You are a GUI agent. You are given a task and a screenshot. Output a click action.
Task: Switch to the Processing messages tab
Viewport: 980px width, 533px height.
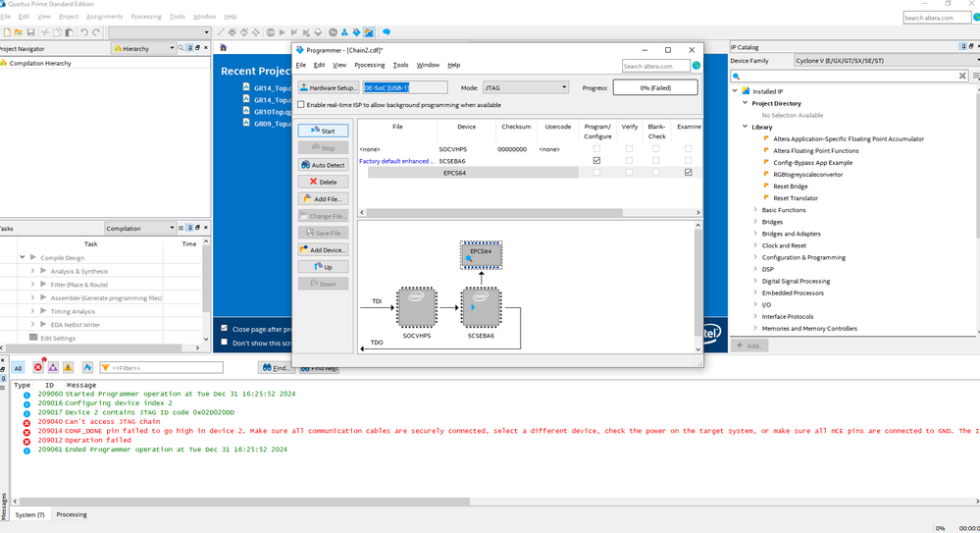[71, 514]
